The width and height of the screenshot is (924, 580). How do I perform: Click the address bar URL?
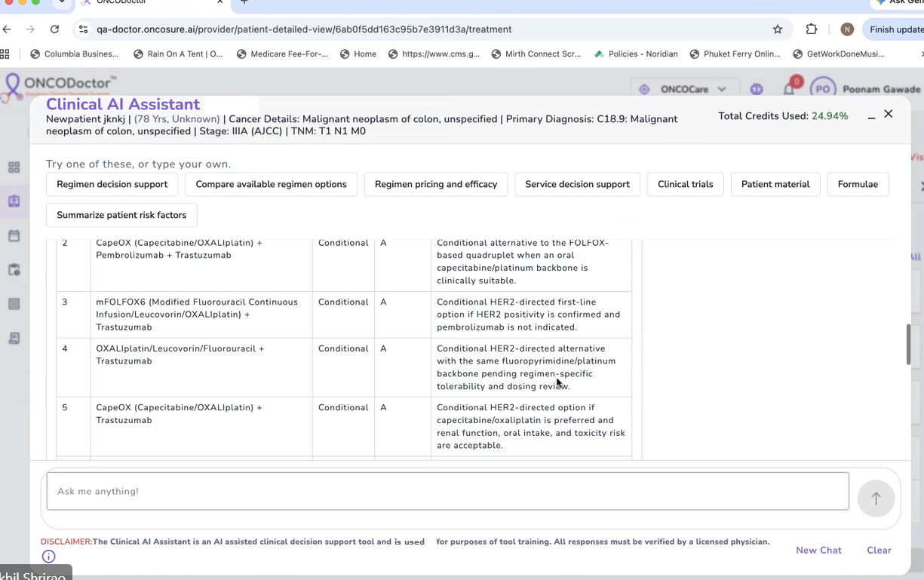pos(304,29)
